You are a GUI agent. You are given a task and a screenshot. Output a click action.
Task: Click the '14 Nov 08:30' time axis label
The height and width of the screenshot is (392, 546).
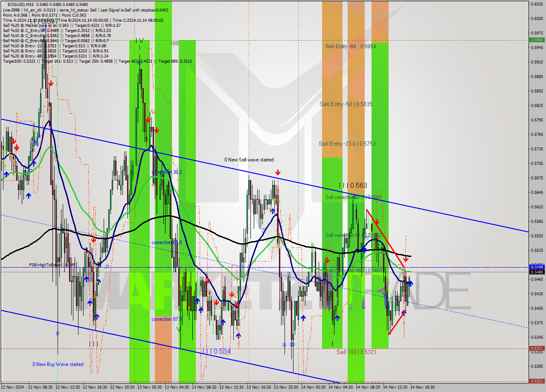[368, 387]
